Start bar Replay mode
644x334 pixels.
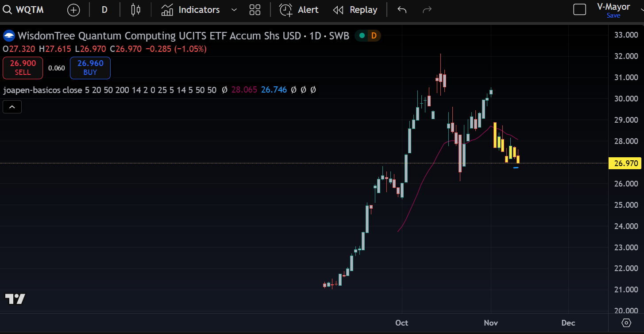tap(355, 10)
